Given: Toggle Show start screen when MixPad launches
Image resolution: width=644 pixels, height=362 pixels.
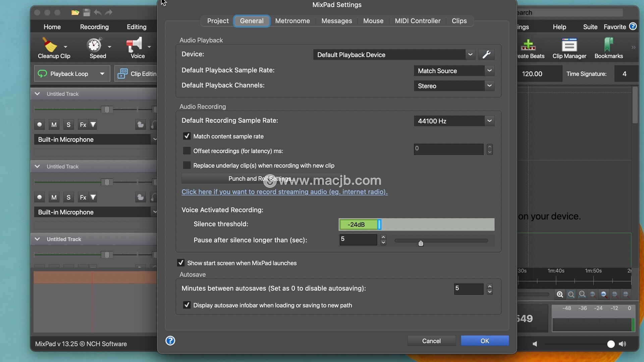Looking at the screenshot, I should [181, 263].
